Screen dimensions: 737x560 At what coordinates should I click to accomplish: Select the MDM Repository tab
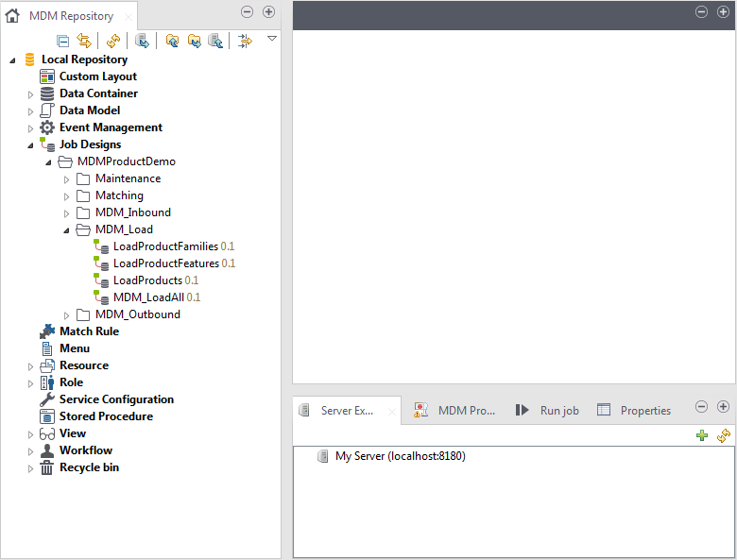tap(72, 16)
